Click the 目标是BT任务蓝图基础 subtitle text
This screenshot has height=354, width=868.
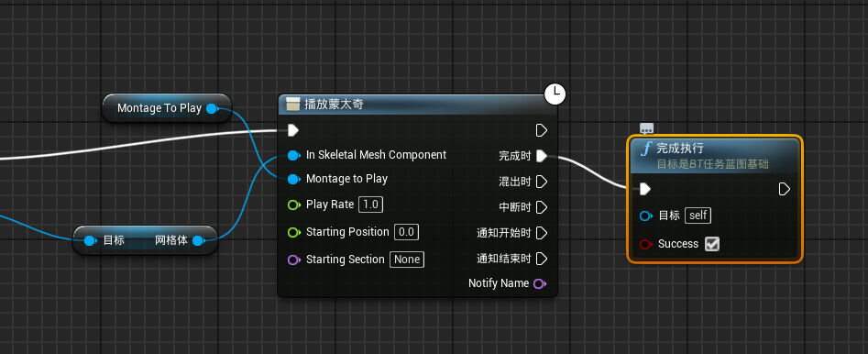pyautogui.click(x=712, y=164)
